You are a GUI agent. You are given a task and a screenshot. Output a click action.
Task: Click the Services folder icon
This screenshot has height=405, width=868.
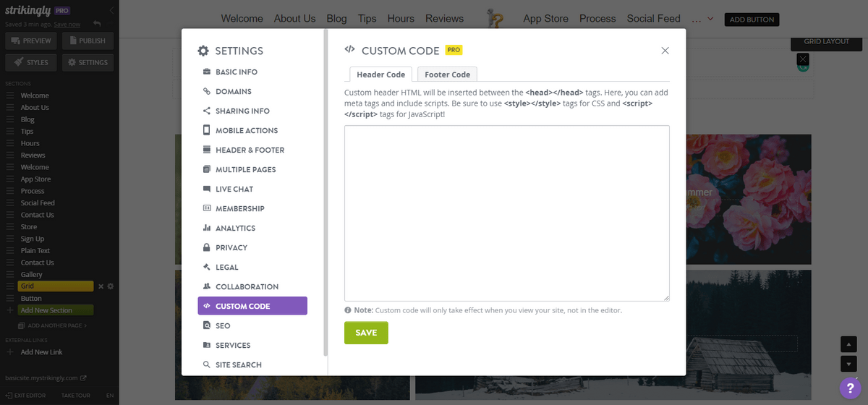207,346
